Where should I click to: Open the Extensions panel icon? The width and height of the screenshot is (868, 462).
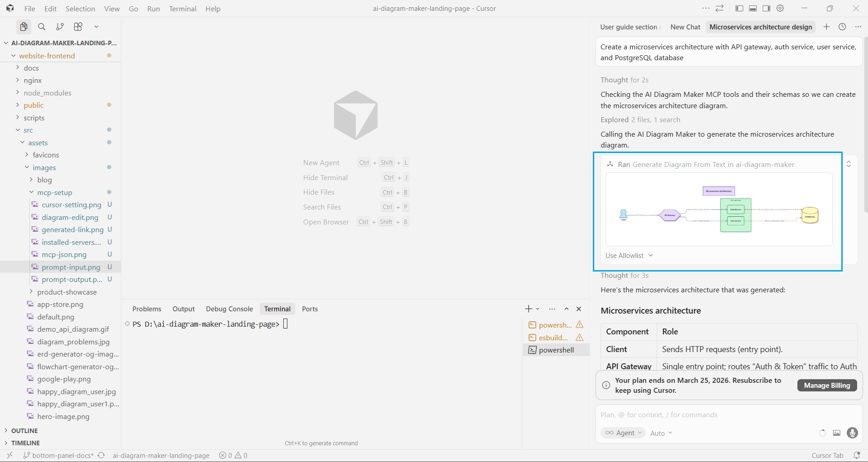(x=78, y=27)
